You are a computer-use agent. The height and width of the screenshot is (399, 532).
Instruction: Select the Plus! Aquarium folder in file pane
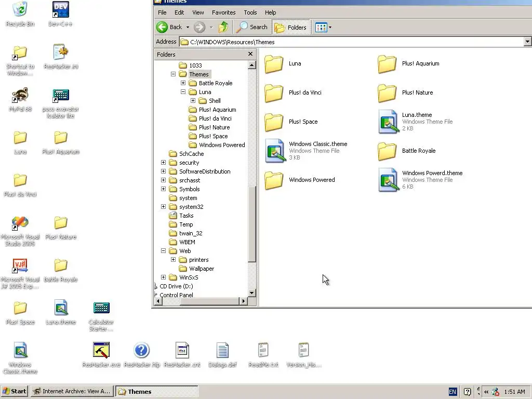(409, 63)
